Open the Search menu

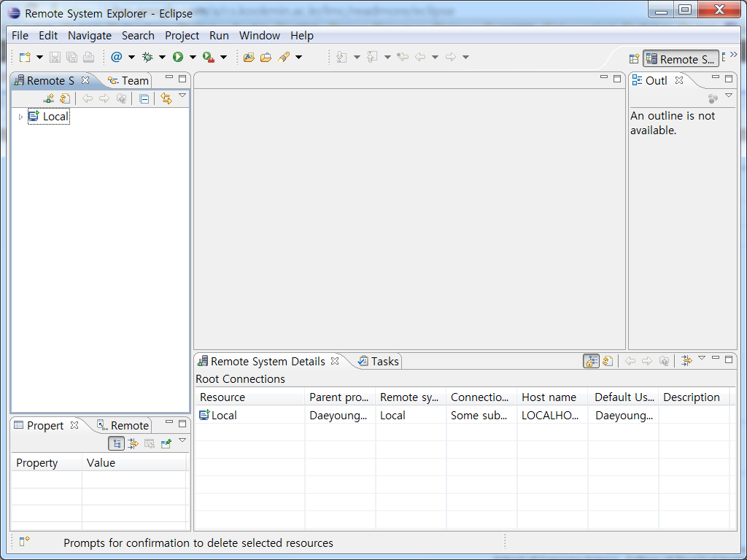coord(138,36)
